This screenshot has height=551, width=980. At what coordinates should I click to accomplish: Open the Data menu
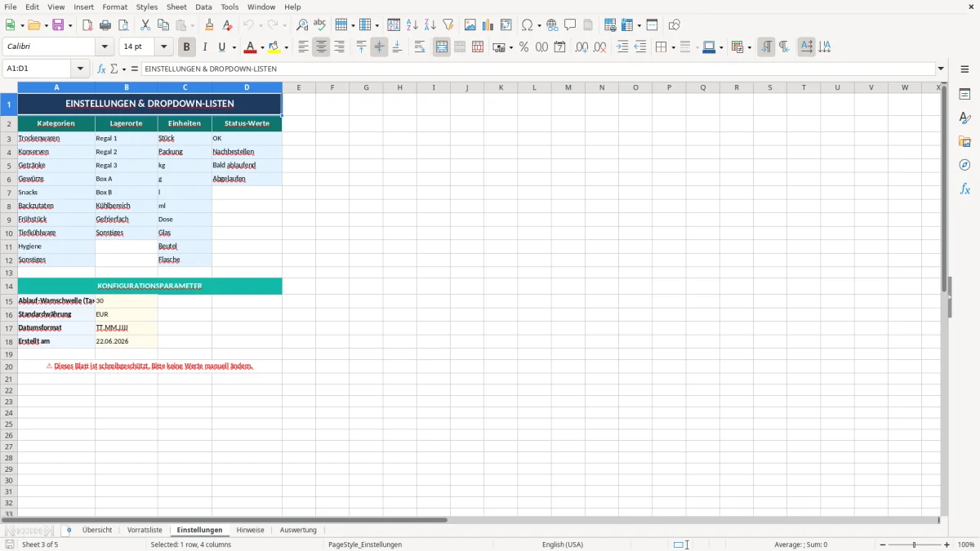tap(203, 7)
